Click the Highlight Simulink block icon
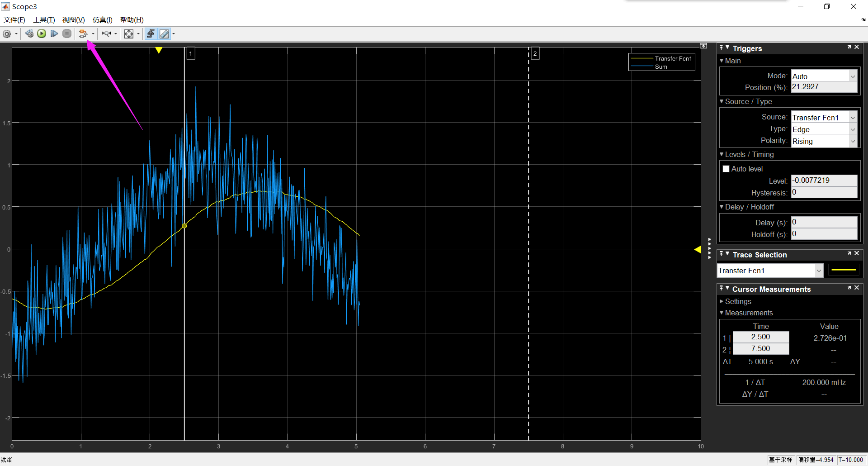This screenshot has height=466, width=868. click(83, 34)
